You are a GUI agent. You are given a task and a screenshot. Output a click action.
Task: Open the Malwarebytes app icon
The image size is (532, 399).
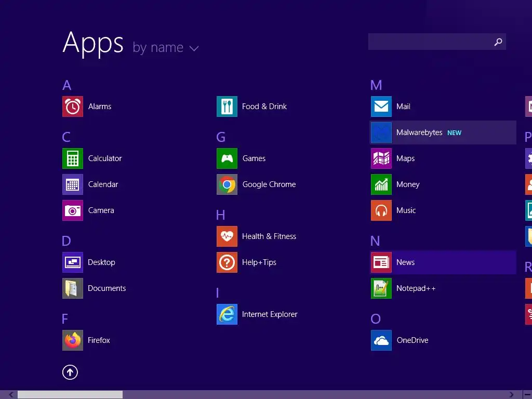(381, 132)
